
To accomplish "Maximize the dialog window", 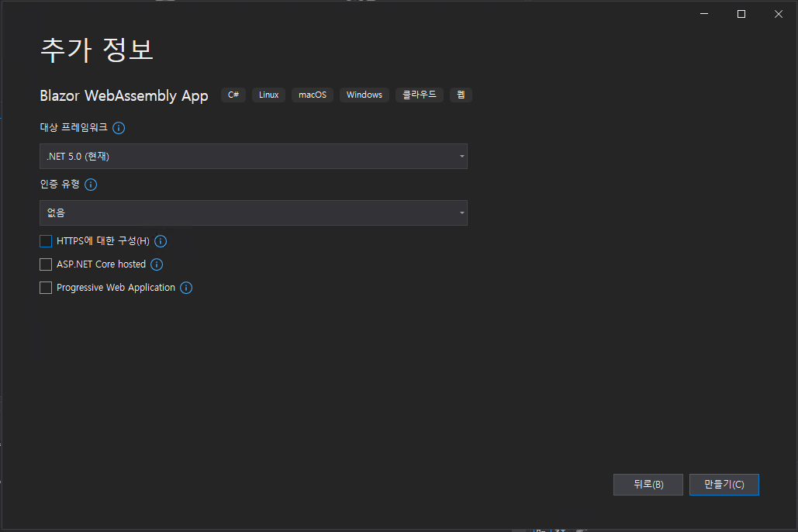I will pos(741,14).
